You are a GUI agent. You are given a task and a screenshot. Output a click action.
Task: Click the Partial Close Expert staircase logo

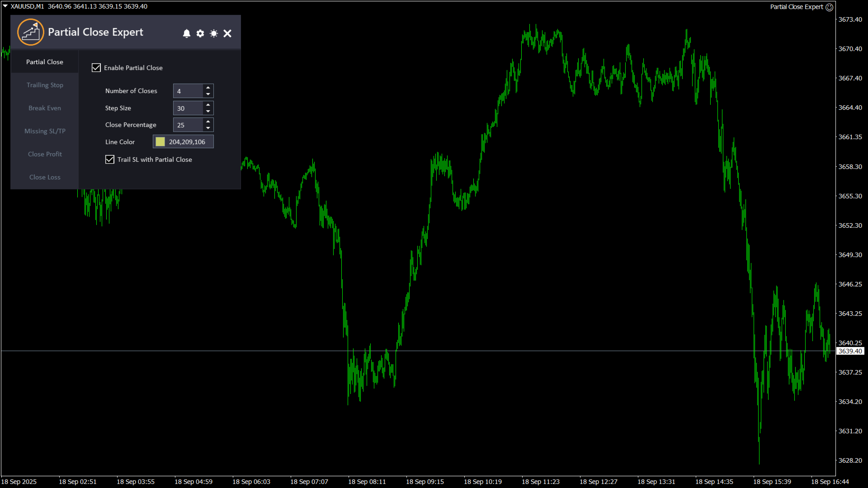[x=31, y=32]
